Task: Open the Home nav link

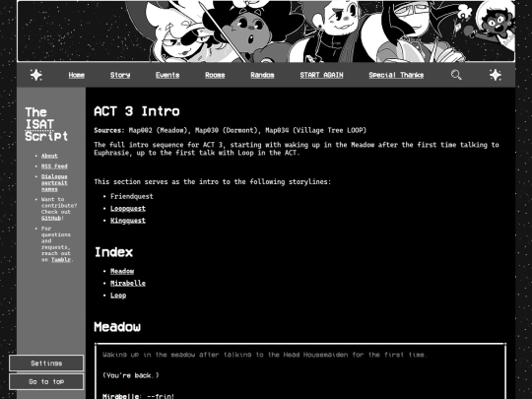Action: (x=76, y=75)
